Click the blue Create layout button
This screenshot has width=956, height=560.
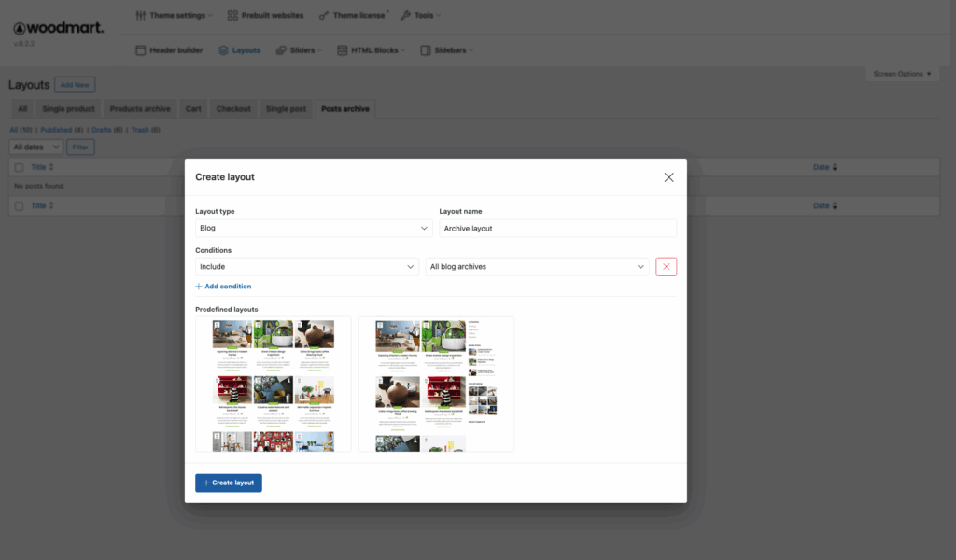click(x=229, y=483)
